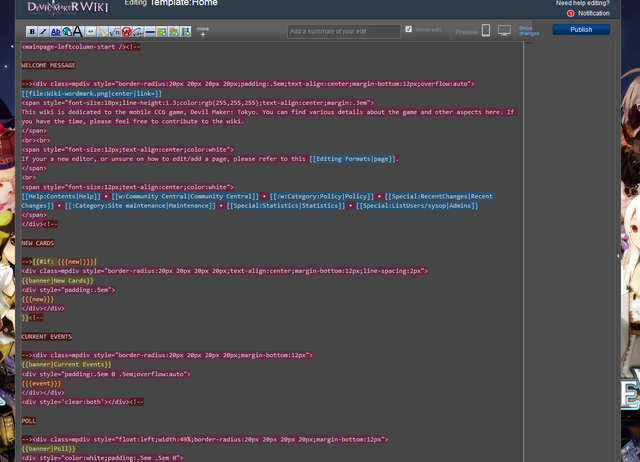The width and height of the screenshot is (640, 462).
Task: Insert internal link with Ab icon
Action: coord(56,31)
